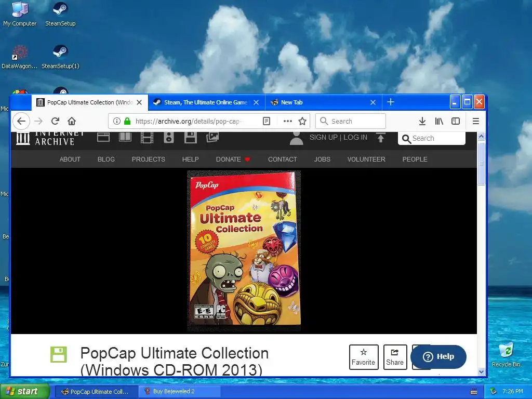Open the Windows start menu
The height and width of the screenshot is (399, 532).
coord(24,392)
